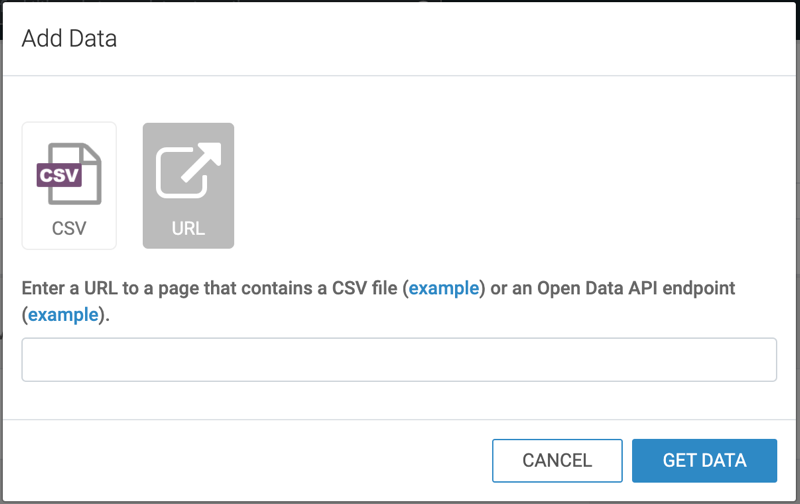
Task: Click the empty header space right of "Add Data"
Action: tap(450, 40)
